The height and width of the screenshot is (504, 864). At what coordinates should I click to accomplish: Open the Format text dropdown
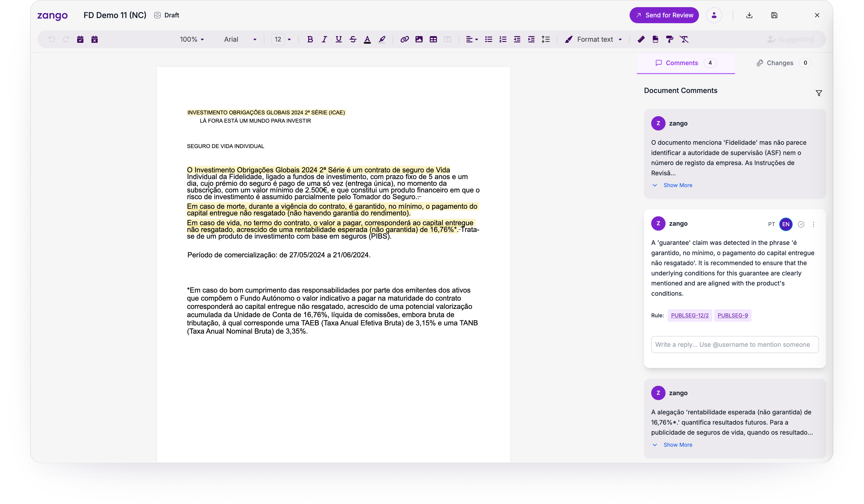coord(594,39)
